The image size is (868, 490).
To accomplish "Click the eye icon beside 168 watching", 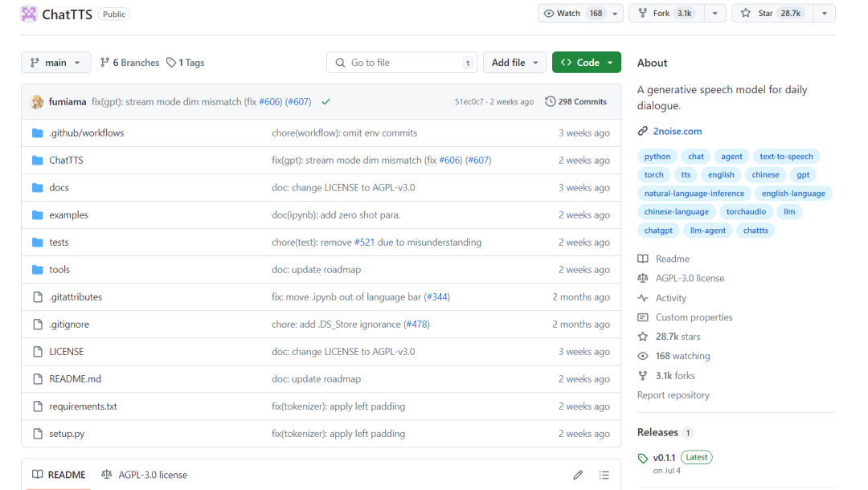I will 643,356.
